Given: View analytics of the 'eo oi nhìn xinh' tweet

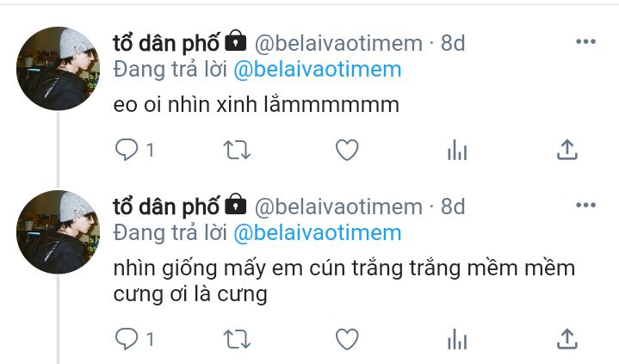Looking at the screenshot, I should [x=457, y=150].
